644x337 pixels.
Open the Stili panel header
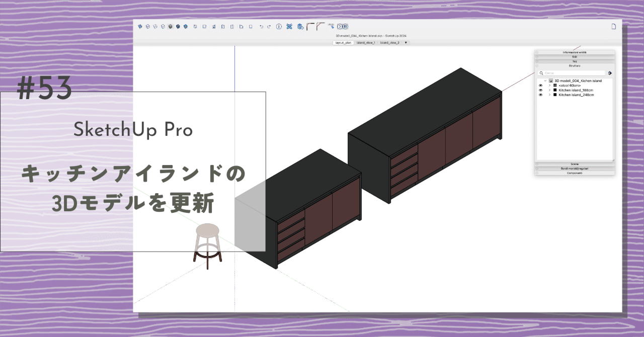(x=575, y=57)
